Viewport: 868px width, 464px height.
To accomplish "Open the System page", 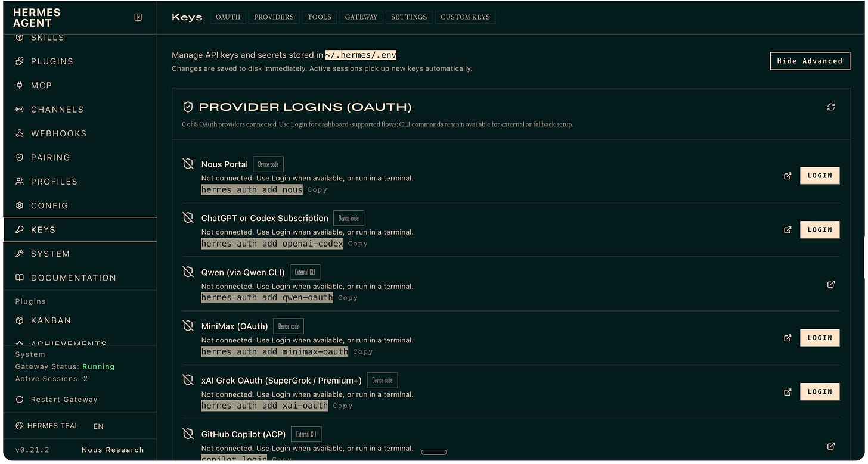I will [x=80, y=254].
